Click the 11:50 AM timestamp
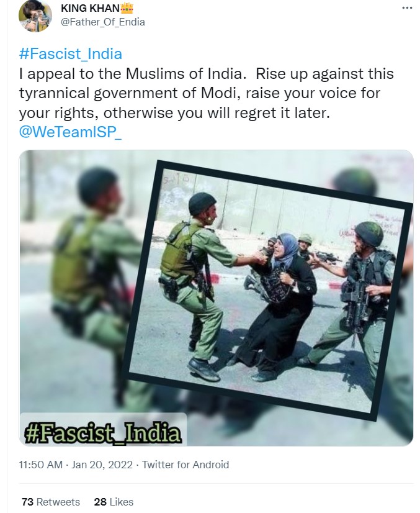The image size is (420, 513). point(41,465)
